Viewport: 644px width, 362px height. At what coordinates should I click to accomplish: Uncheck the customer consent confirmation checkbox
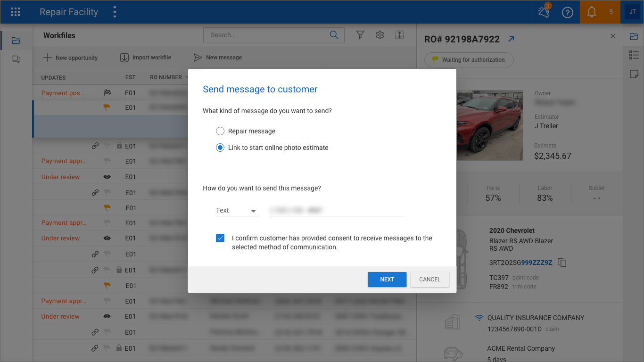[220, 238]
